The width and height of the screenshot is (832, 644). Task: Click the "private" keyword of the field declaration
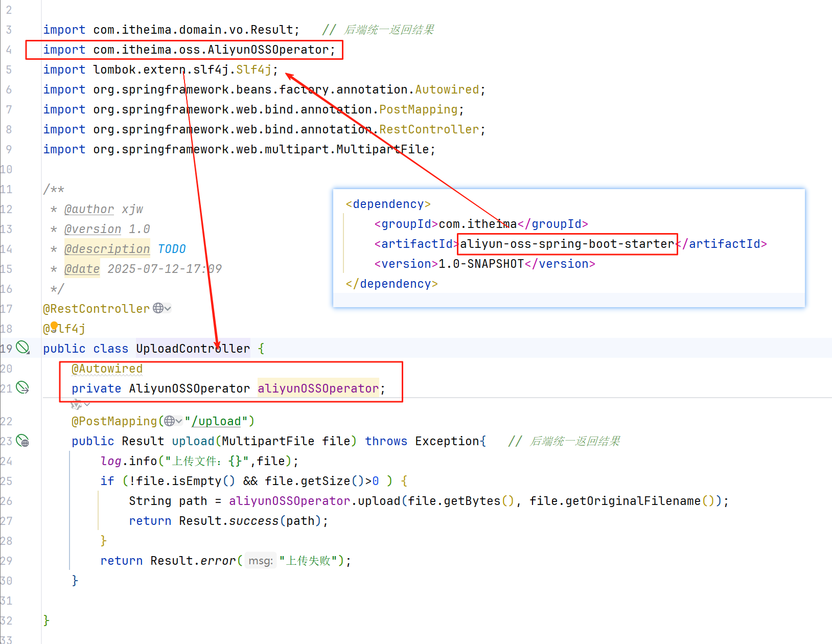pos(96,388)
